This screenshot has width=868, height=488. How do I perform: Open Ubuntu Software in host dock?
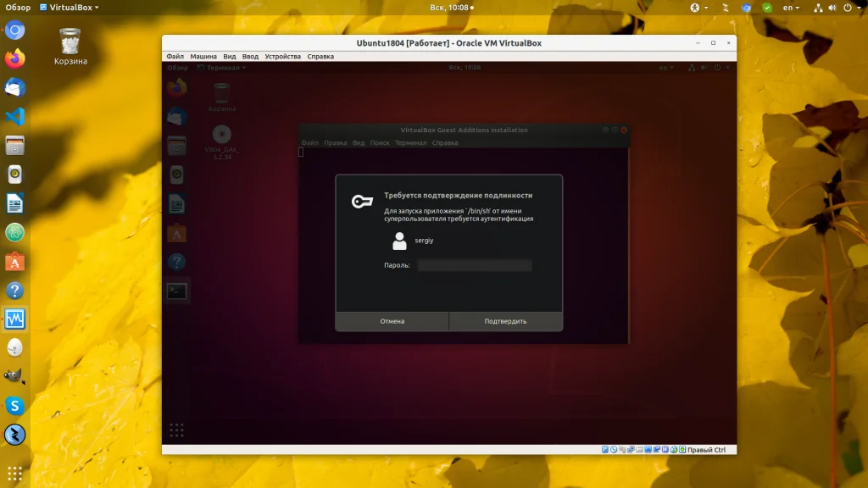[x=15, y=261]
